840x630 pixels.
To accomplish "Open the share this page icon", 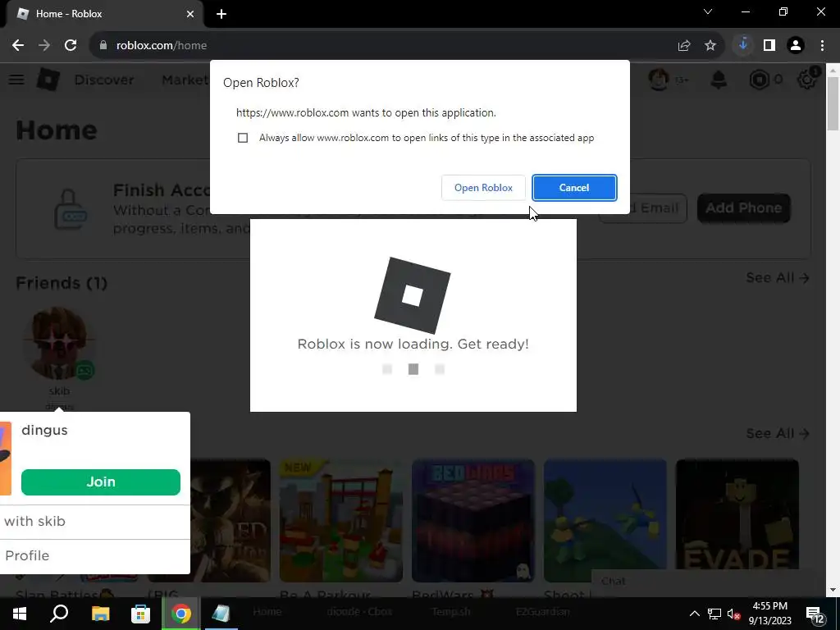I will click(x=684, y=46).
